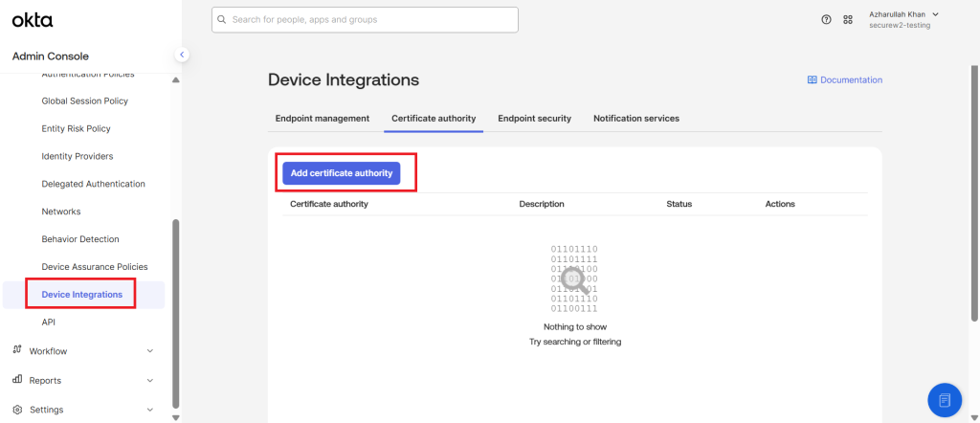Click the Settings gear icon
This screenshot has height=423, width=980.
pyautogui.click(x=17, y=410)
